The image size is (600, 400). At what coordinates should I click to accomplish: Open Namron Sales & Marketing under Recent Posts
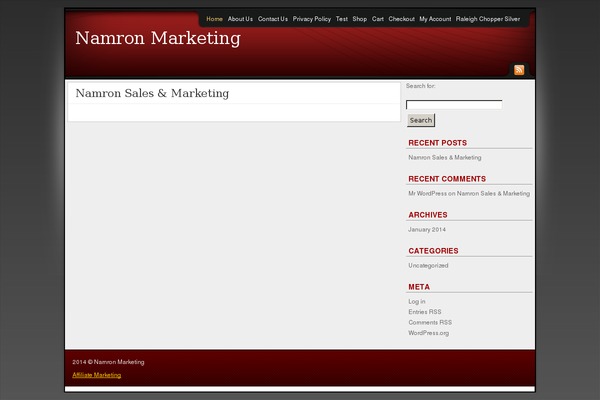(445, 157)
